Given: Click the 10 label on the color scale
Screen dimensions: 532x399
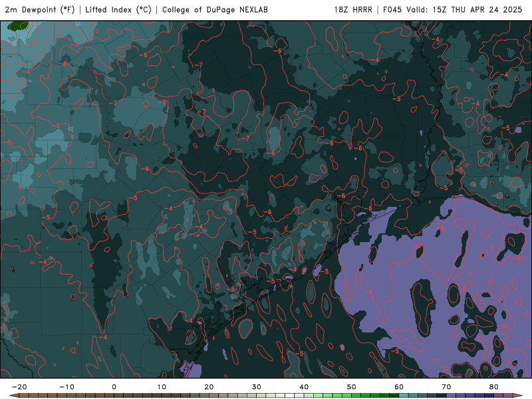Looking at the screenshot, I should pos(162,387).
